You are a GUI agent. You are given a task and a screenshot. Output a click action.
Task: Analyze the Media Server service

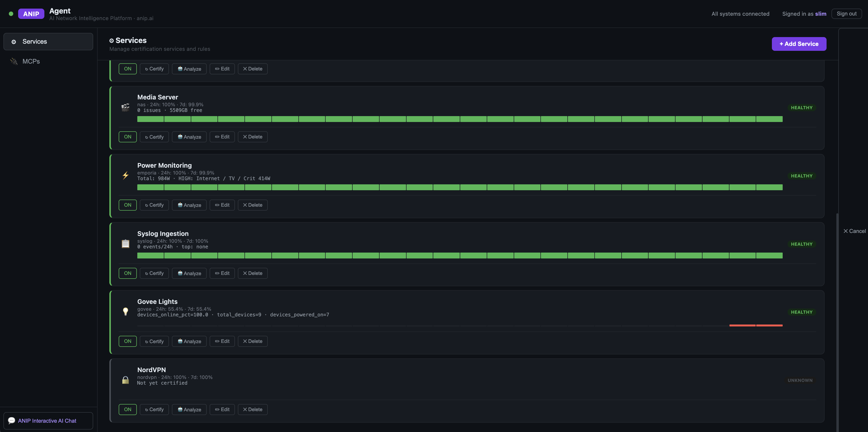point(189,137)
